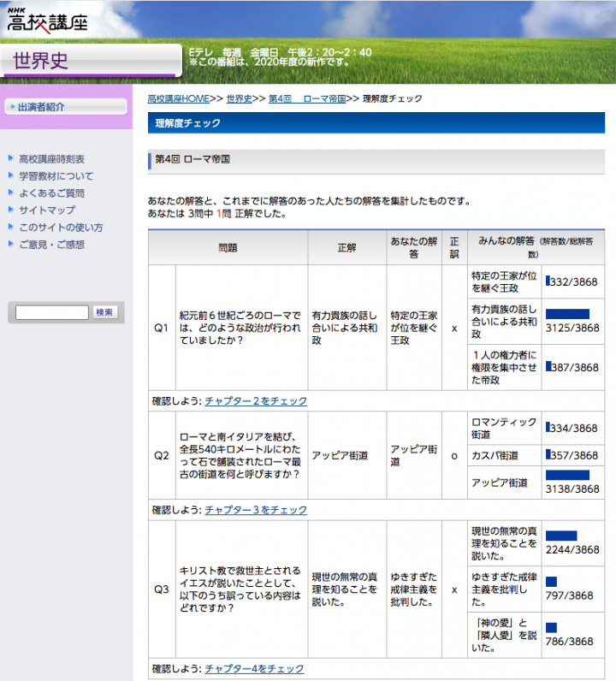The width and height of the screenshot is (616, 681).
Task: Go to 学習教材について page
Action: pyautogui.click(x=56, y=176)
